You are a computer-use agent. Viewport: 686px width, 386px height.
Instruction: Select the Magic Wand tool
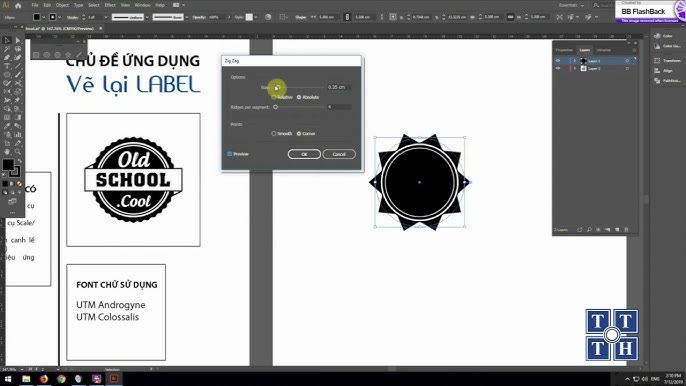[x=7, y=49]
